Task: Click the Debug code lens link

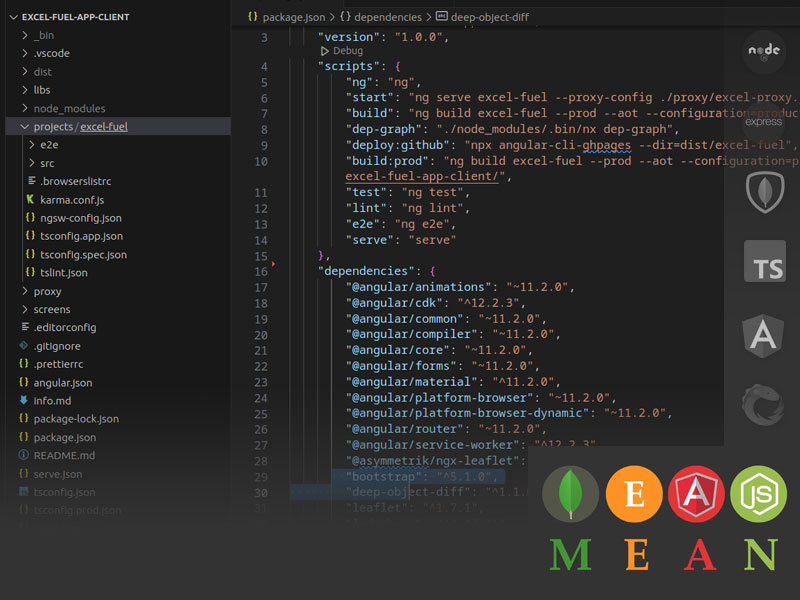Action: pos(347,50)
